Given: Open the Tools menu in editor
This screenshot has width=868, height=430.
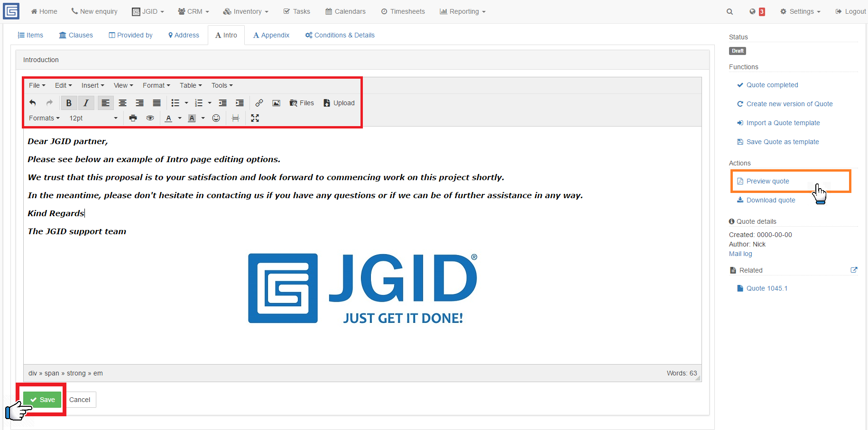Looking at the screenshot, I should (x=222, y=85).
